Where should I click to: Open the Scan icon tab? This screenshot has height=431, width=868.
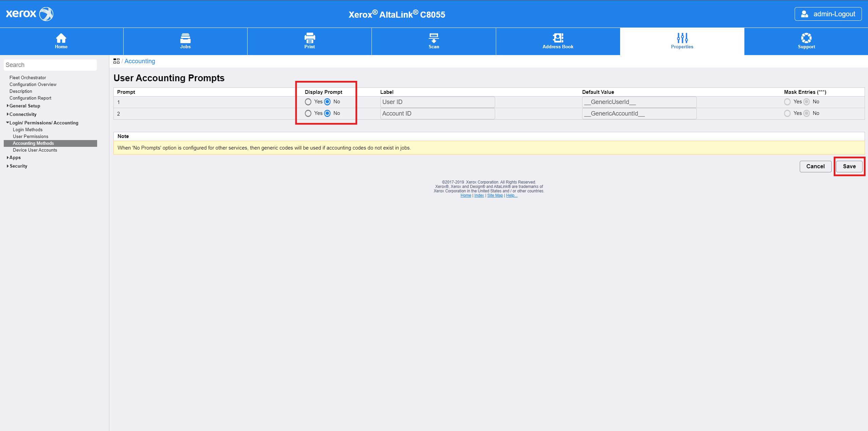(x=434, y=38)
